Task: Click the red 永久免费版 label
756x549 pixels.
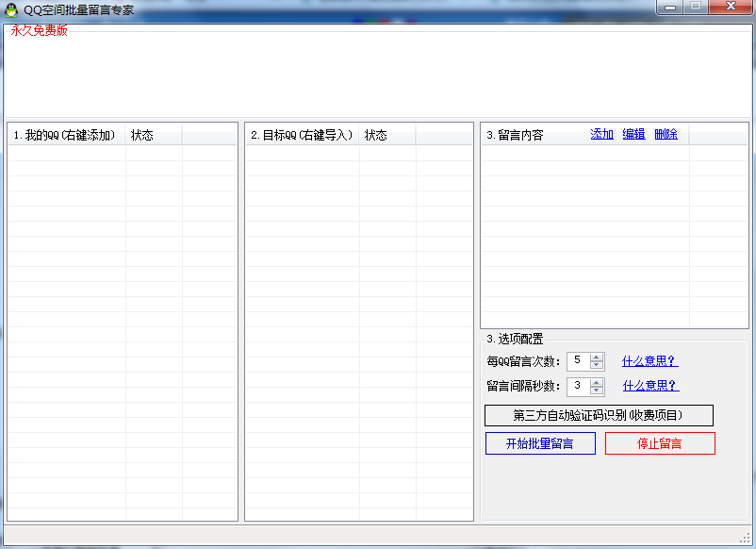Action: pos(39,30)
